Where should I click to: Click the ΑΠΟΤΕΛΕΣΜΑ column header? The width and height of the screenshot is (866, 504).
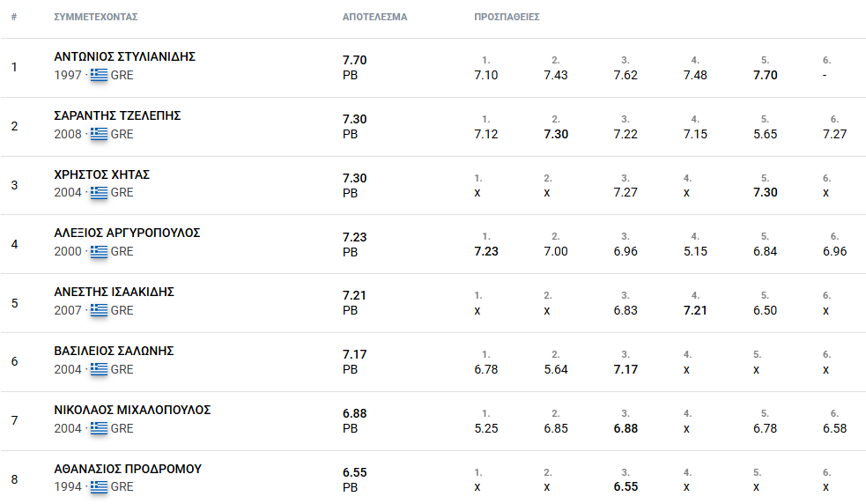374,17
